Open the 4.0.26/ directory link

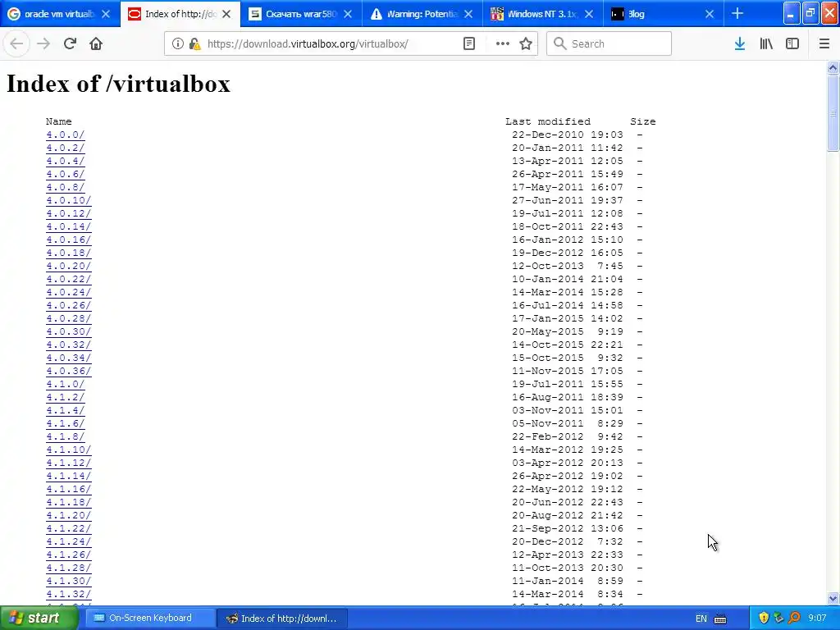click(x=69, y=305)
